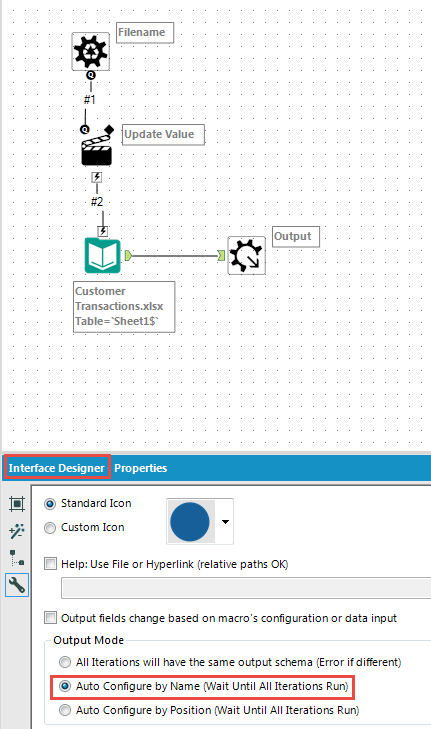Open the Layout View icon in Interface Designer
The width and height of the screenshot is (431, 729).
17,504
